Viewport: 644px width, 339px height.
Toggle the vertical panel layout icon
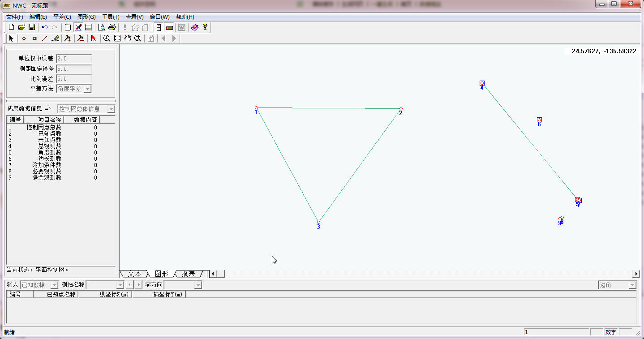[x=159, y=27]
